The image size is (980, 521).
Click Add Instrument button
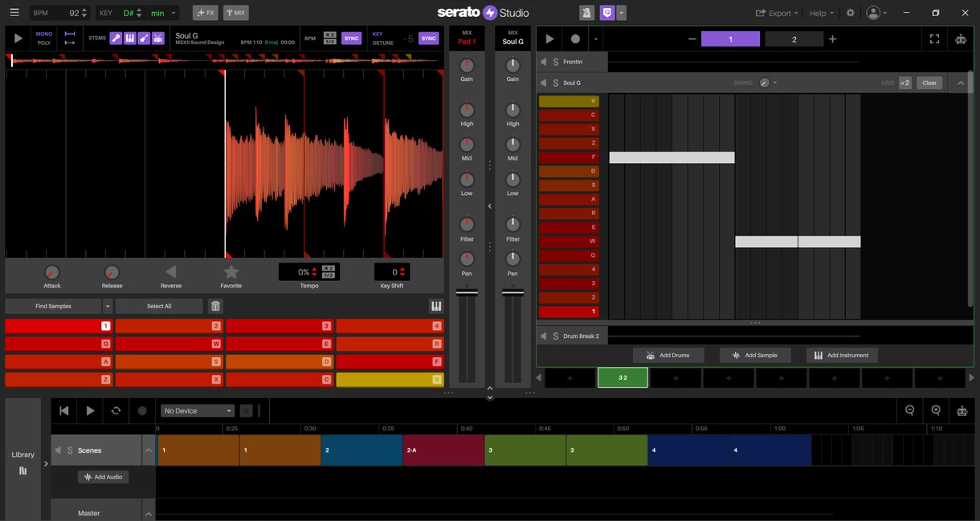pyautogui.click(x=842, y=355)
